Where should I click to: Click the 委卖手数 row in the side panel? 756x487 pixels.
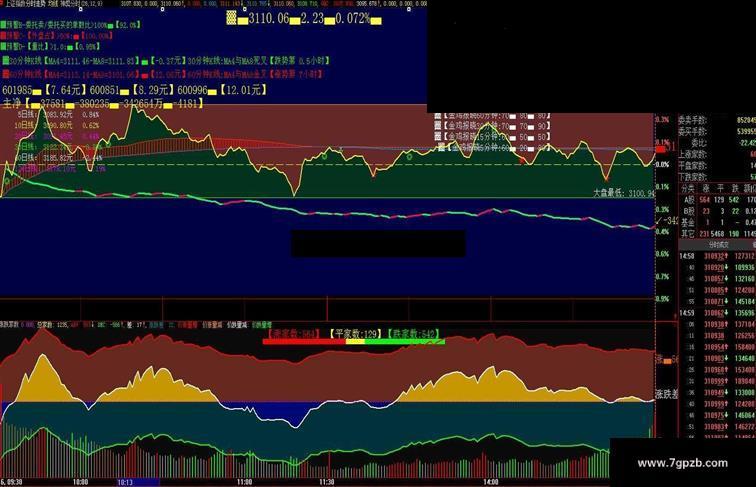tap(716, 120)
